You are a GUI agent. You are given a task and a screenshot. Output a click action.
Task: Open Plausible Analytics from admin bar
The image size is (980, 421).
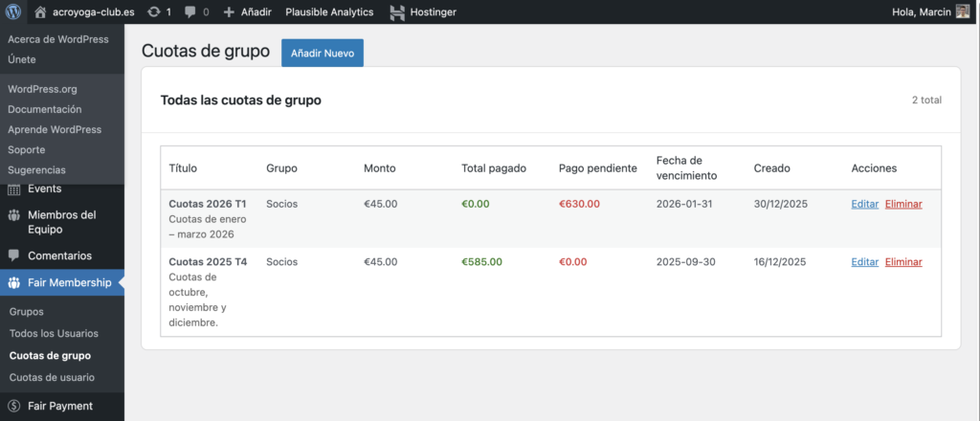(x=330, y=12)
